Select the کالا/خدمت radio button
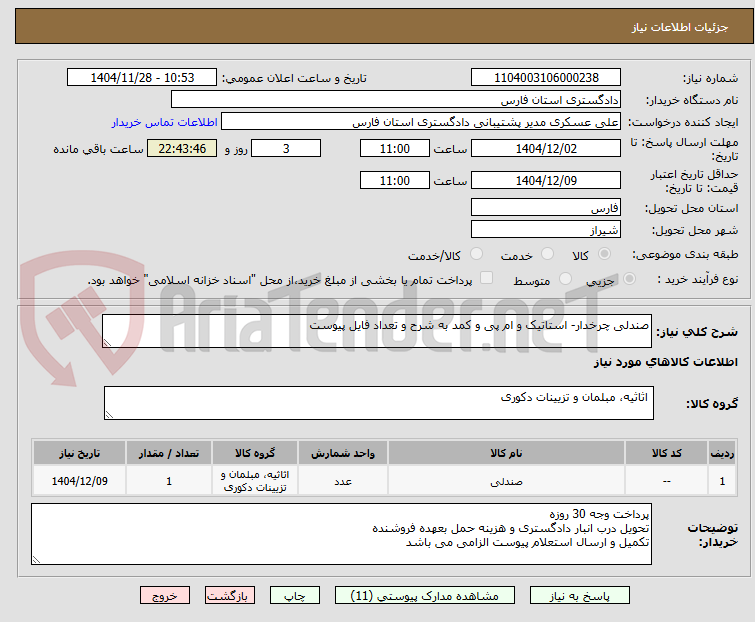The height and width of the screenshot is (622, 755). tap(476, 254)
